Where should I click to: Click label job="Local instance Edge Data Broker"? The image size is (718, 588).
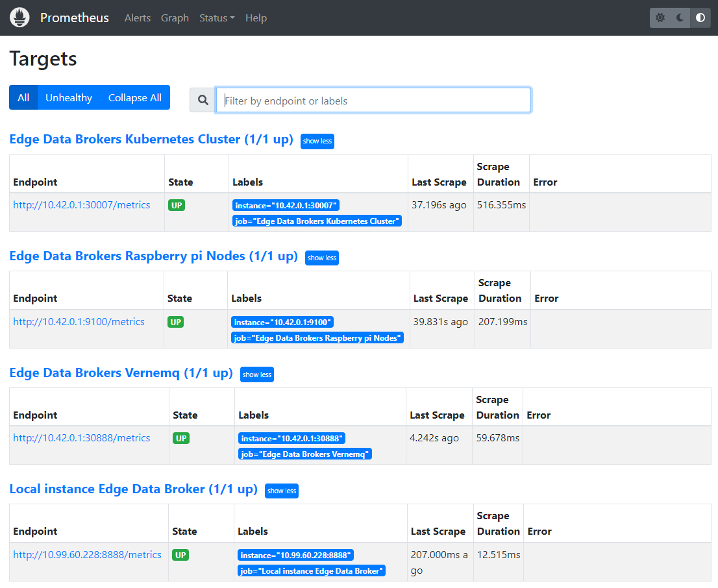point(312,570)
